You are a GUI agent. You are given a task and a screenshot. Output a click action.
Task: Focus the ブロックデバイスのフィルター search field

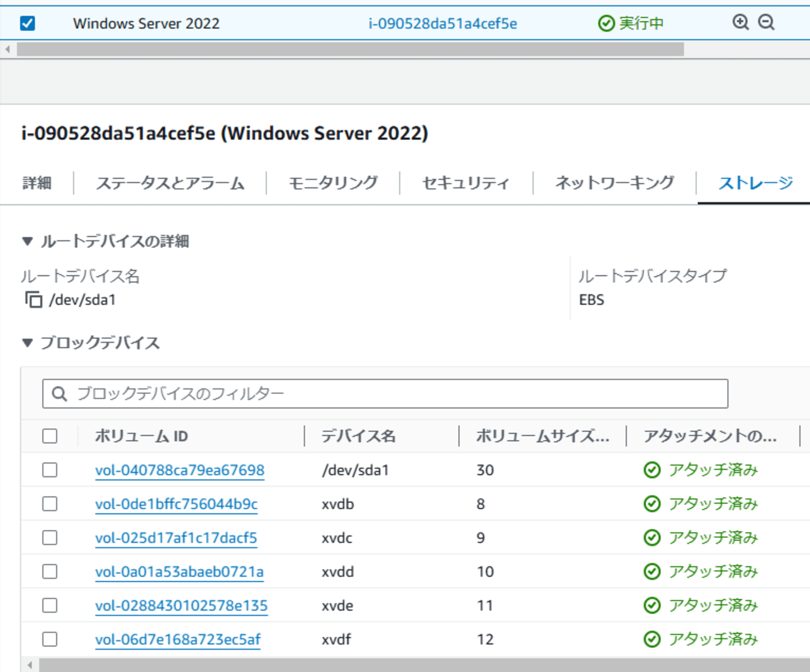coord(385,393)
